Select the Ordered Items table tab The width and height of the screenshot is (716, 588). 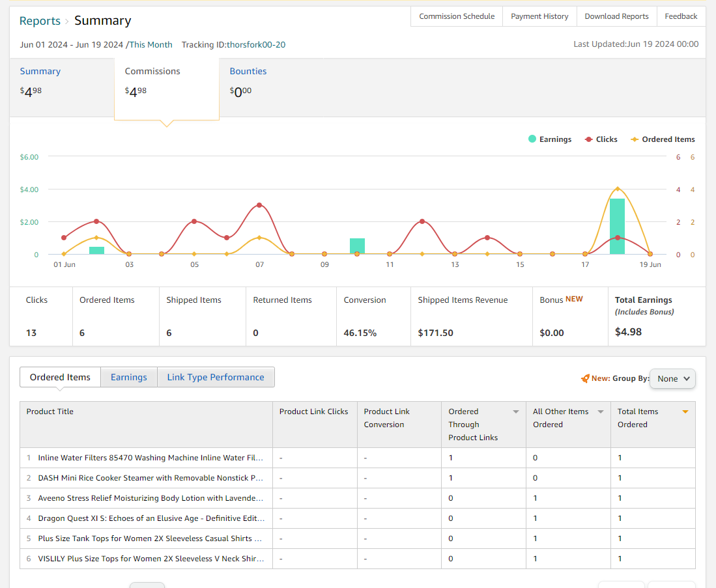pyautogui.click(x=61, y=377)
